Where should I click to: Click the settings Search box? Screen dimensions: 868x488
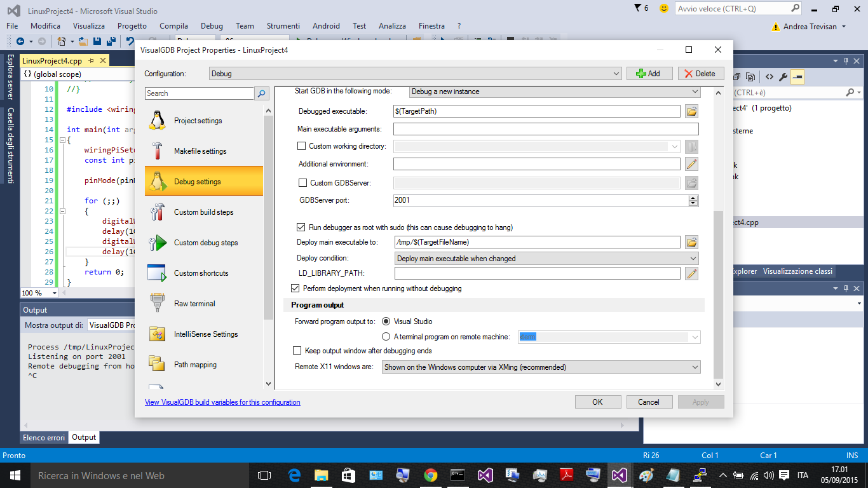(200, 93)
